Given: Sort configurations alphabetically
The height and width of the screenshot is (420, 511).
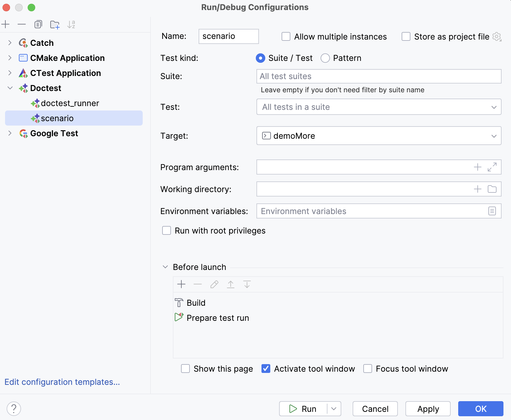Looking at the screenshot, I should pos(72,24).
